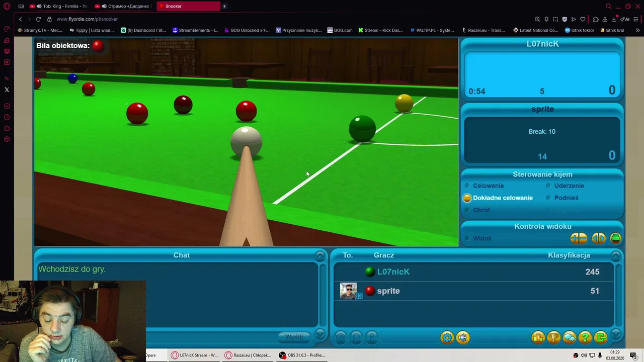Image resolution: width=644 pixels, height=362 pixels.
Task: Click the heart bookmark icon in toolbar
Action: point(583,19)
